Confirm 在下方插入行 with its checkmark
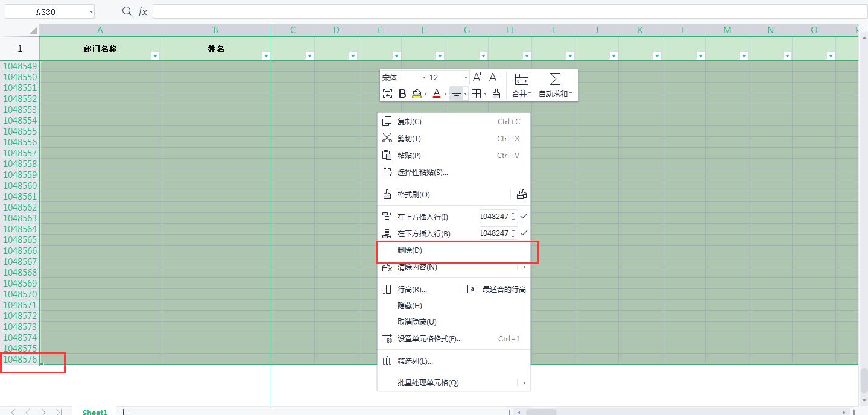 coord(524,233)
